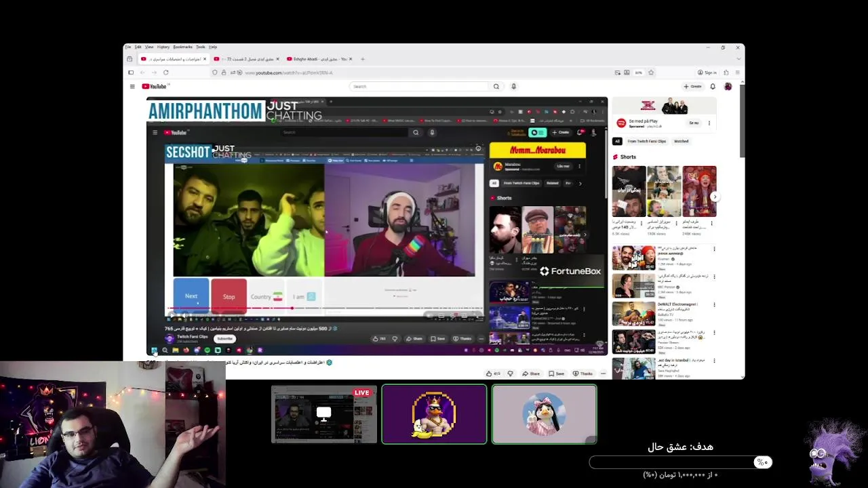Open Firefox extensions puzzle icon

[x=726, y=73]
